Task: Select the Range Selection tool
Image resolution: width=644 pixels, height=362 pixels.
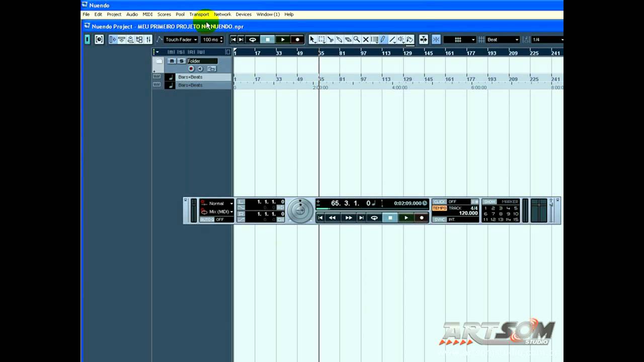Action: tap(321, 39)
